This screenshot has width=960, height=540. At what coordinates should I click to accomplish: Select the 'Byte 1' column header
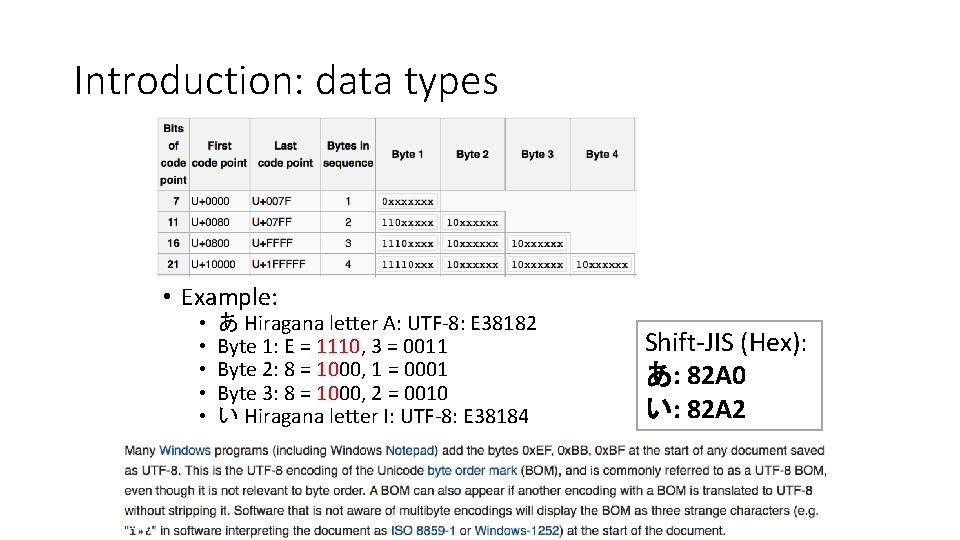(x=408, y=154)
